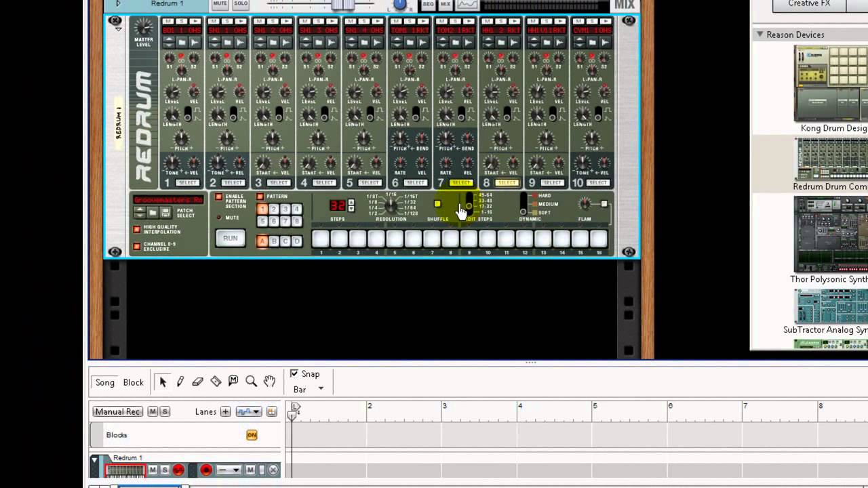Select the Selection arrow tool in sequencer

pos(163,382)
